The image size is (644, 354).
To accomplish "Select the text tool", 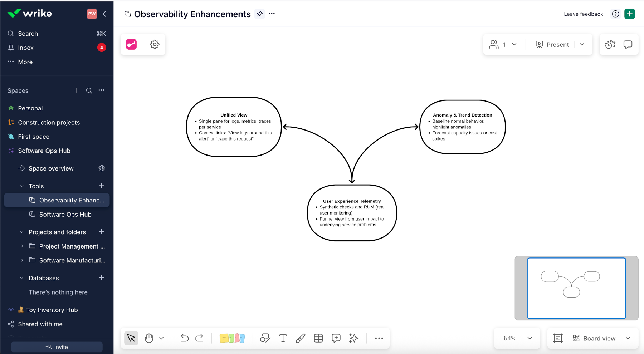I will 283,338.
